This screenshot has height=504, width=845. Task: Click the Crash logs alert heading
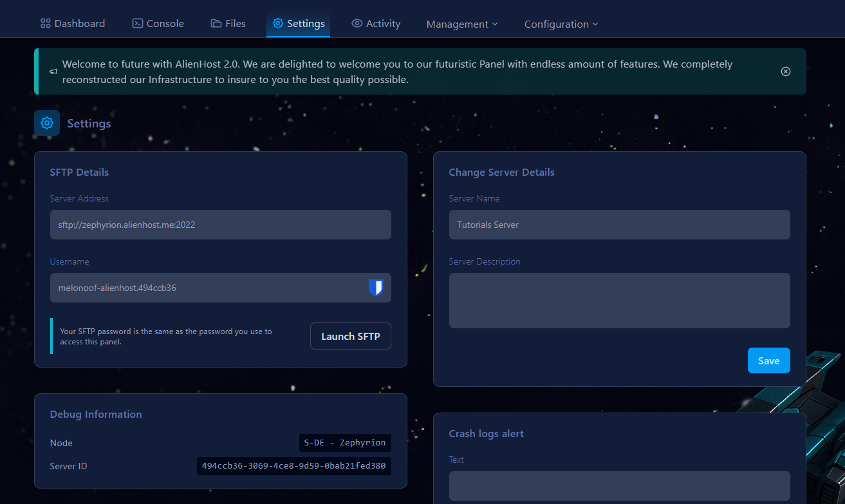pyautogui.click(x=486, y=434)
